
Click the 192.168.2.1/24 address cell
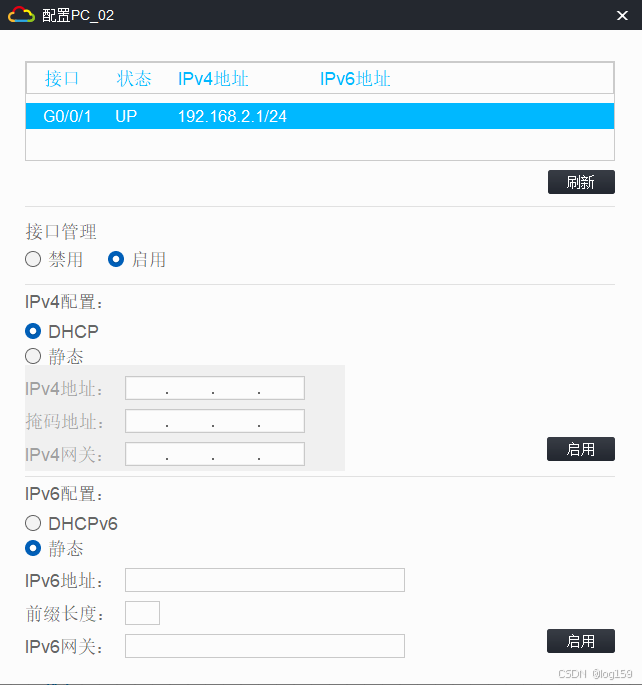[232, 116]
